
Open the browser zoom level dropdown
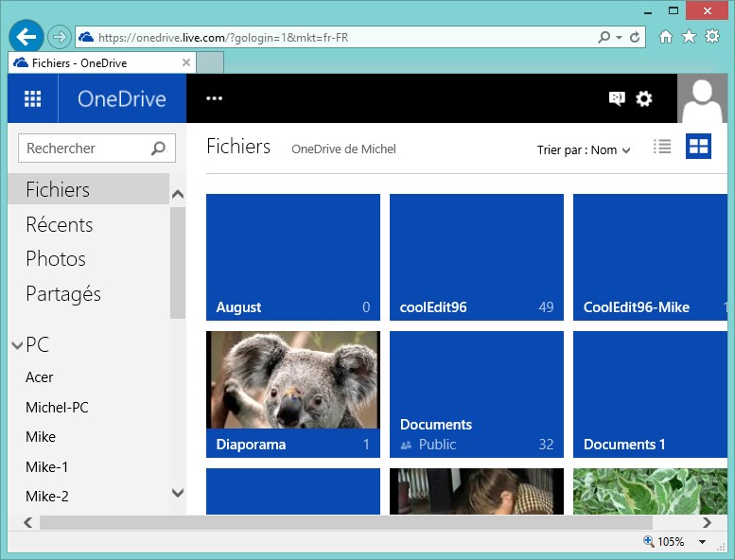pyautogui.click(x=702, y=542)
